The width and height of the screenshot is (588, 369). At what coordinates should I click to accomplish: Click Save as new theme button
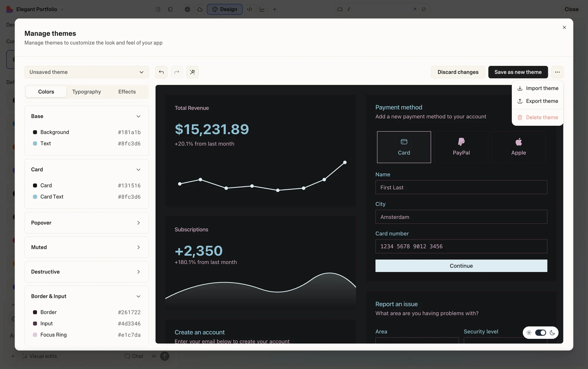pos(518,72)
